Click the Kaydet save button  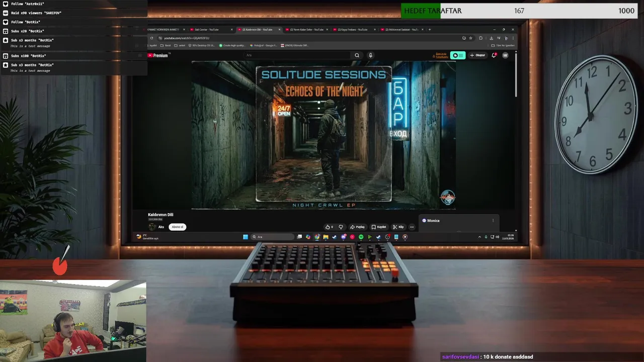pyautogui.click(x=379, y=227)
